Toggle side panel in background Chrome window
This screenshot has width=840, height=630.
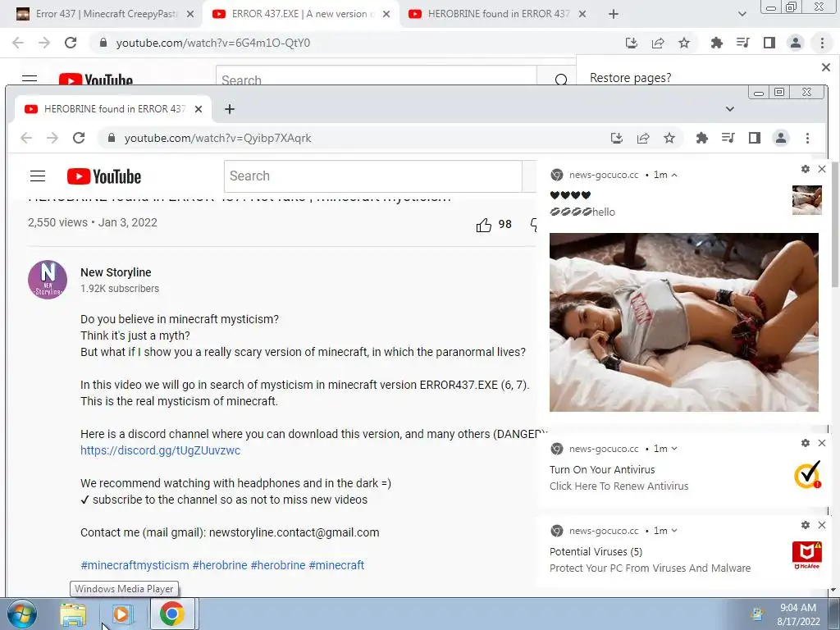(x=769, y=43)
